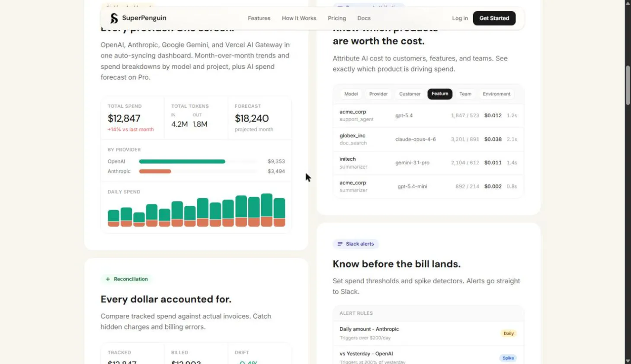631x364 pixels.
Task: Go to How It Works section
Action: (x=299, y=18)
